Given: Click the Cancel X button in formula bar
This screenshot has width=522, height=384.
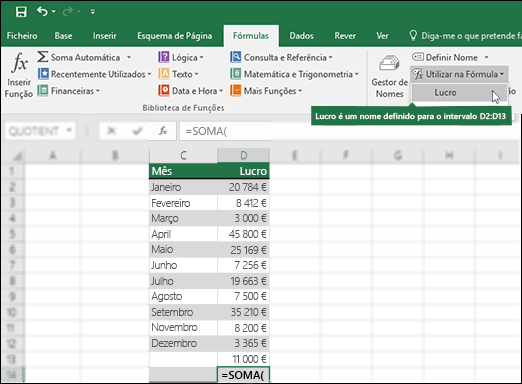Looking at the screenshot, I should pyautogui.click(x=111, y=131).
